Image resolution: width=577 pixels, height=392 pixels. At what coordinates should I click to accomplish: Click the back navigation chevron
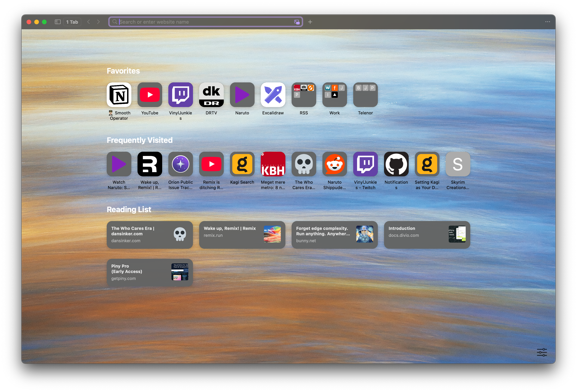[x=89, y=22]
